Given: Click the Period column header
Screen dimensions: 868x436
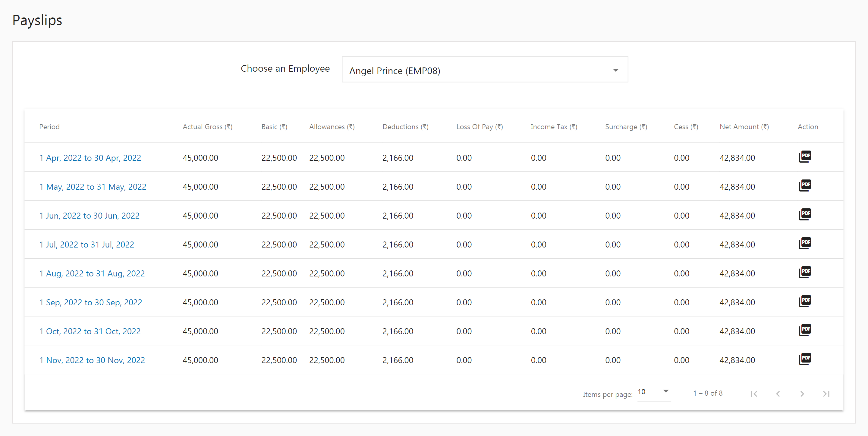Looking at the screenshot, I should (x=49, y=127).
